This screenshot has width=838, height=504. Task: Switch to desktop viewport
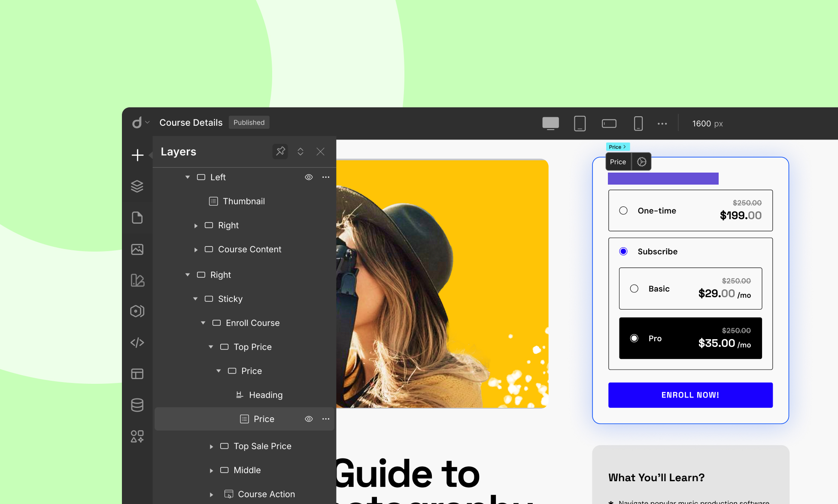tap(550, 124)
